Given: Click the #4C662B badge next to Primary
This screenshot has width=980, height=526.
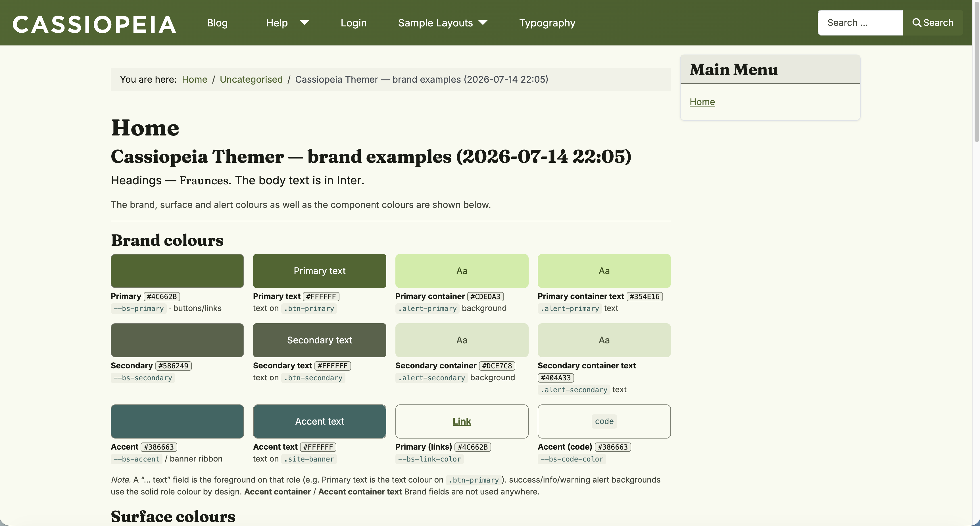Looking at the screenshot, I should [x=162, y=296].
